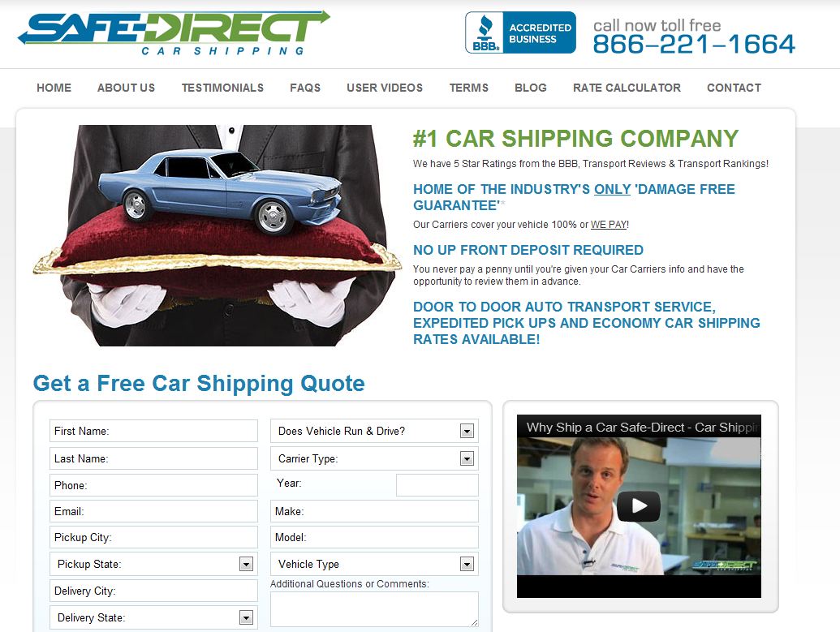Navigate to the User Videos page
The height and width of the screenshot is (632, 840).
[x=385, y=88]
